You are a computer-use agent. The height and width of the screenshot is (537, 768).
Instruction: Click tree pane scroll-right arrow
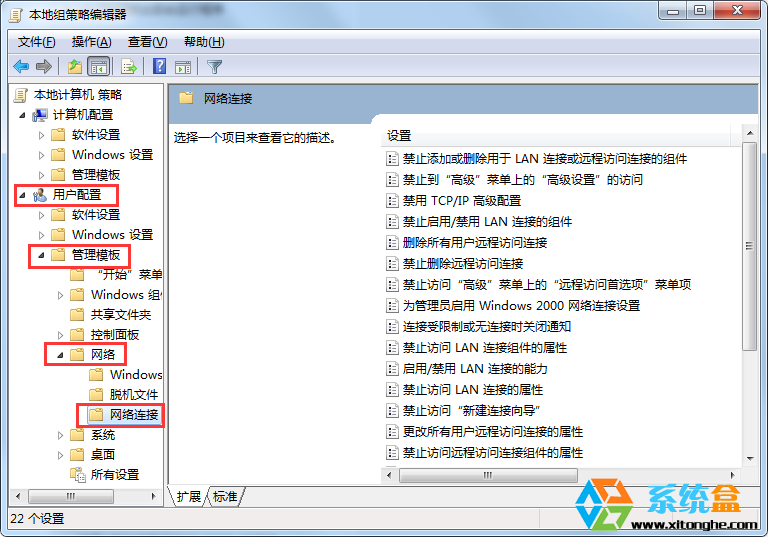pyautogui.click(x=154, y=496)
